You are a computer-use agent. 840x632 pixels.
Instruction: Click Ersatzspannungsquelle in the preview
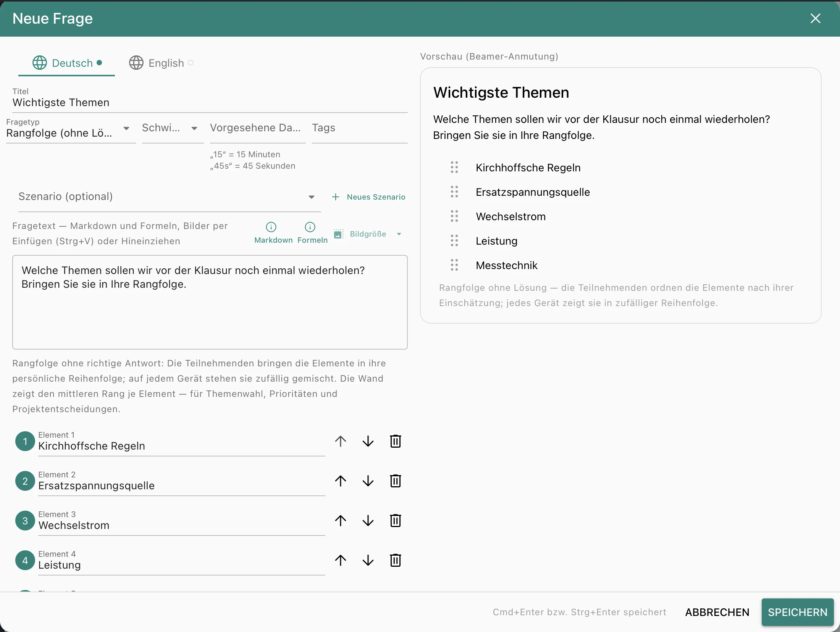pyautogui.click(x=533, y=192)
